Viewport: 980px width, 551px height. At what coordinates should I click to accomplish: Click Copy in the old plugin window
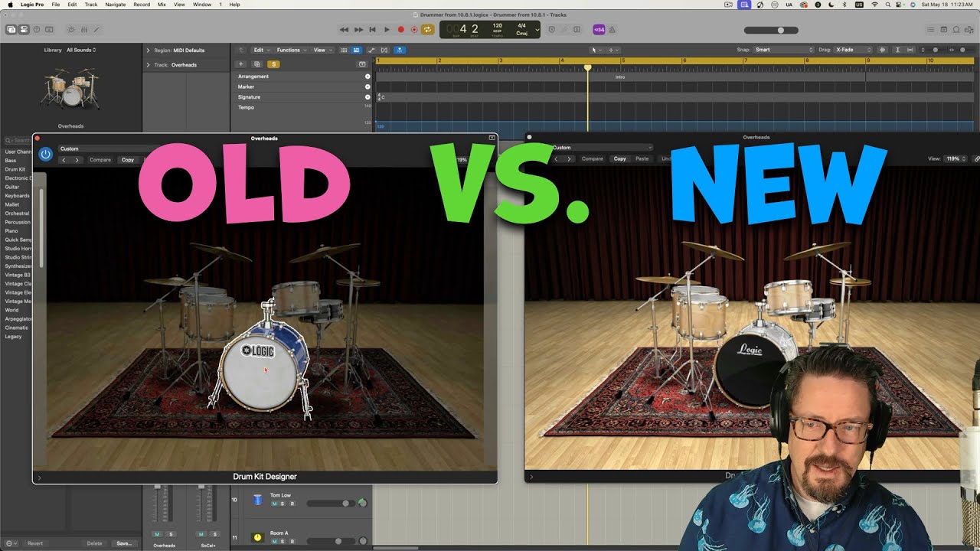(128, 160)
